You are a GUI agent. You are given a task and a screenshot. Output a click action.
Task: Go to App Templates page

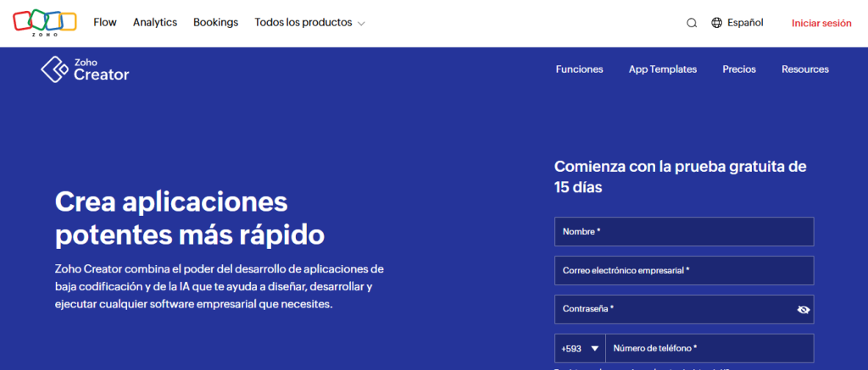pyautogui.click(x=663, y=69)
